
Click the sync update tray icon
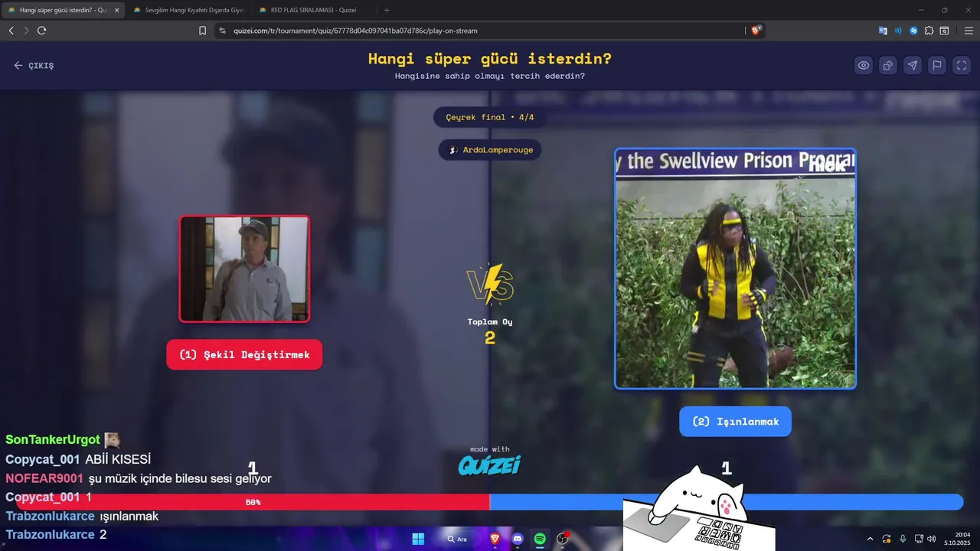coord(887,539)
